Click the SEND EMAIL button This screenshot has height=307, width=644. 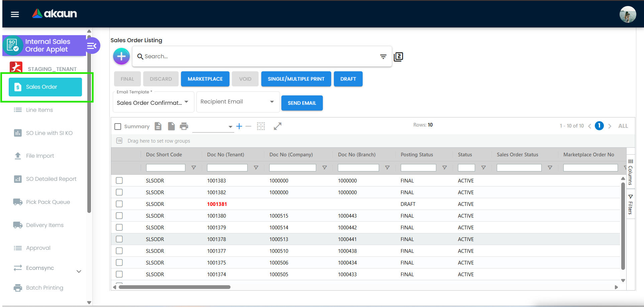click(x=302, y=103)
